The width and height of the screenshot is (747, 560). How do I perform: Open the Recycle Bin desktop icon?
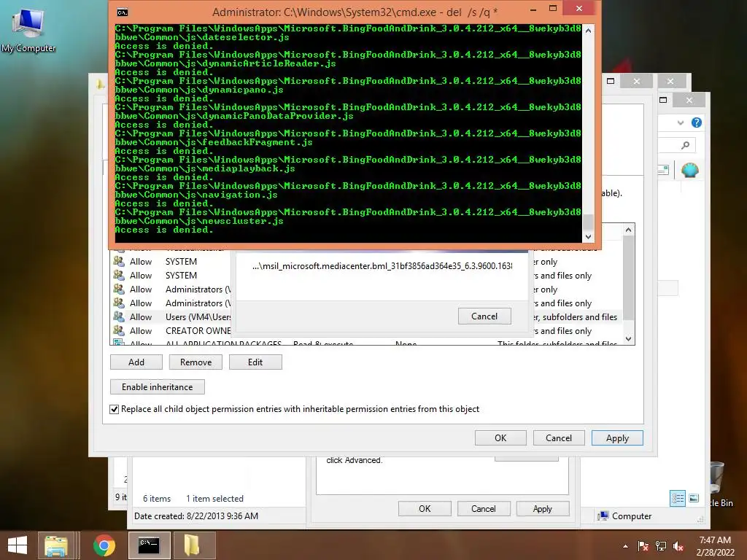coord(719,483)
